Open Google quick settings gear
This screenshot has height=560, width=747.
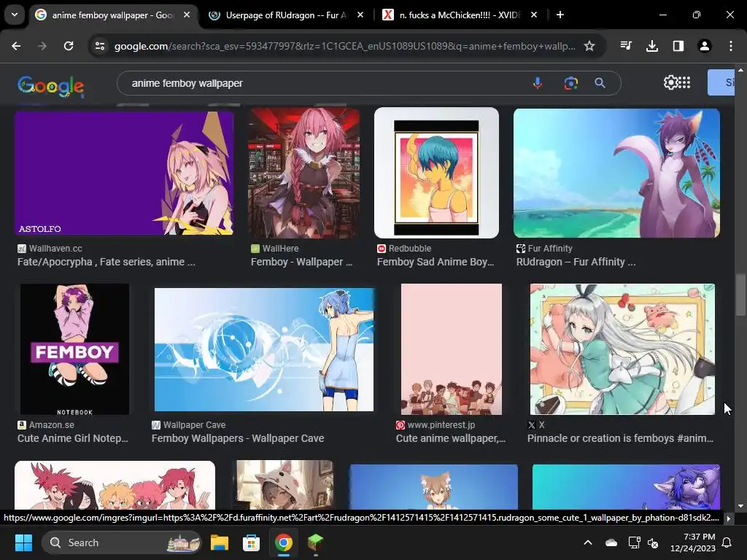coord(670,82)
